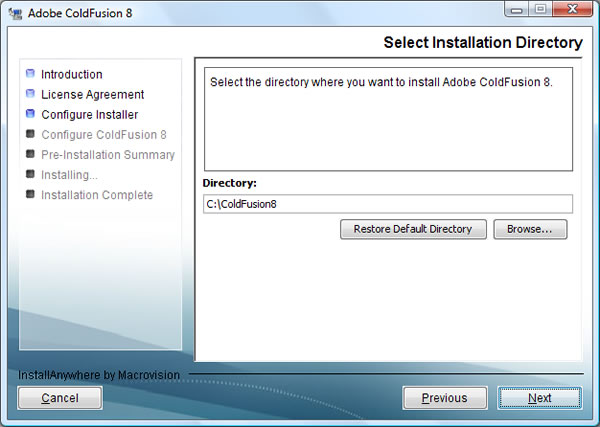Open the Browse... directory chooser

(530, 229)
